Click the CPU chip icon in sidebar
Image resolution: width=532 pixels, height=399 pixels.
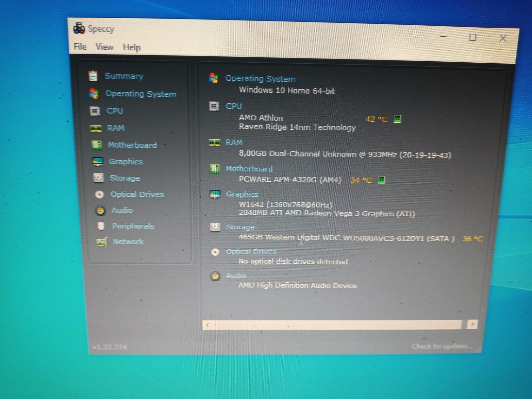(95, 111)
